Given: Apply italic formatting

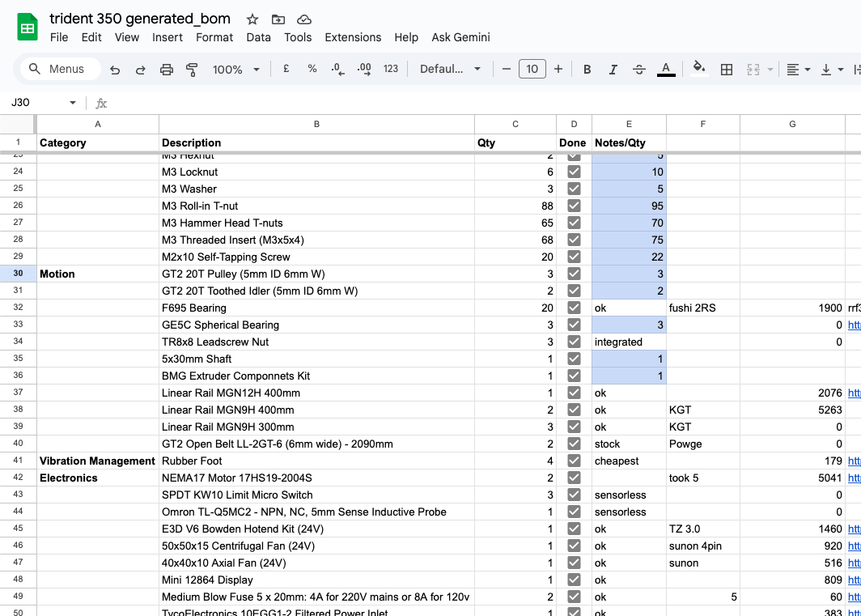Looking at the screenshot, I should pos(613,69).
